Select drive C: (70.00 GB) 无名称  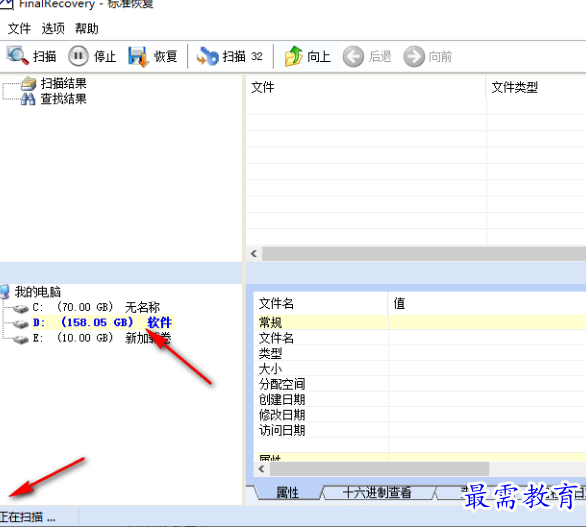tap(96, 308)
